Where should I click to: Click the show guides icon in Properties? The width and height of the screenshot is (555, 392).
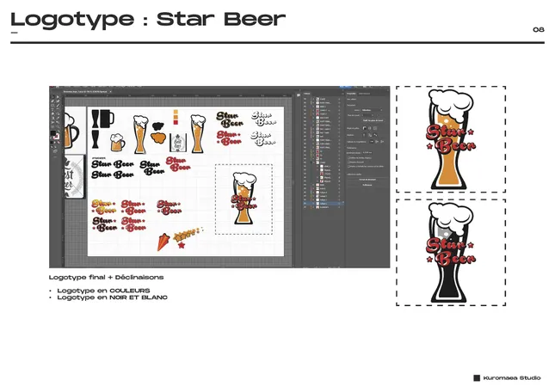pyautogui.click(x=362, y=135)
